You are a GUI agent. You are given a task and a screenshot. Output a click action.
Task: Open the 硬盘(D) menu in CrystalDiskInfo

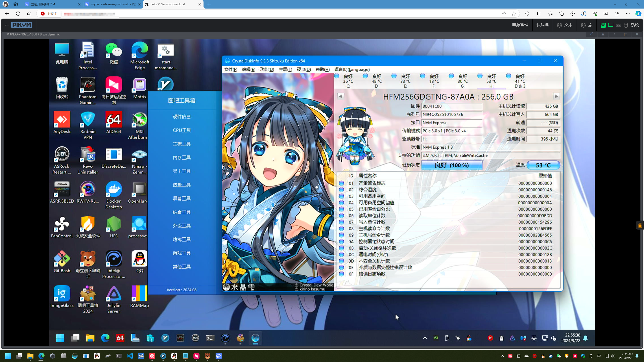pos(304,69)
